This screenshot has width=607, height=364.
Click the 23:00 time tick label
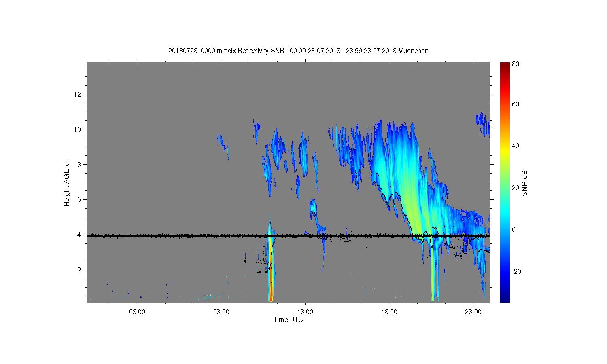click(x=473, y=312)
